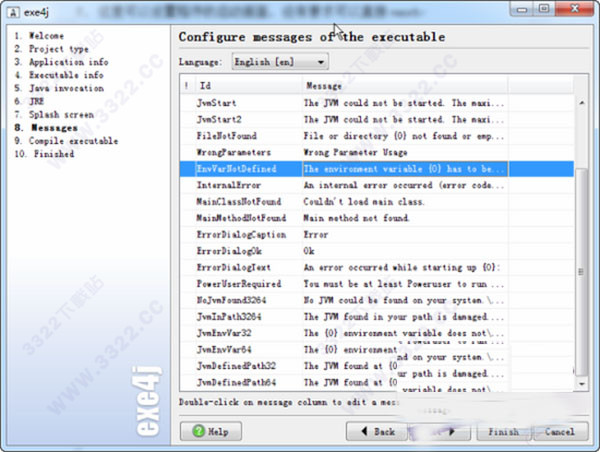Go to step 9 Compile executable

click(66, 141)
